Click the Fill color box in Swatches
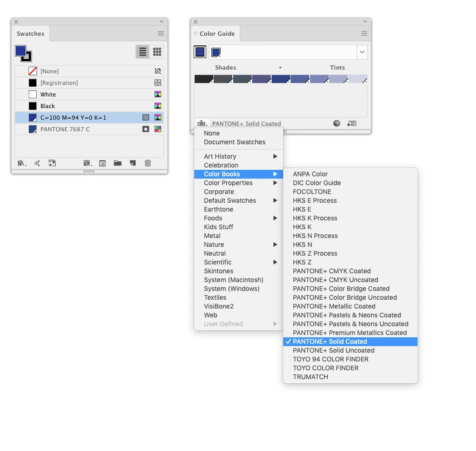 tap(20, 51)
